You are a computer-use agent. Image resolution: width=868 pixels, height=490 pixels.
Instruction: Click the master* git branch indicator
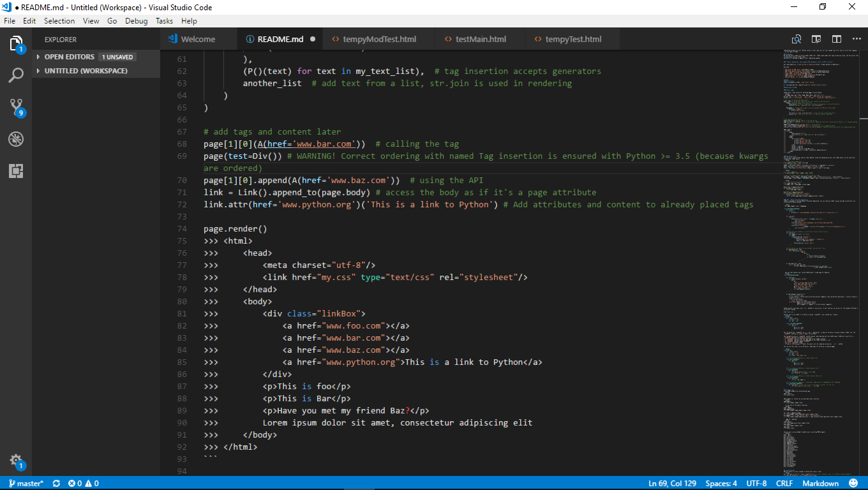pyautogui.click(x=26, y=484)
